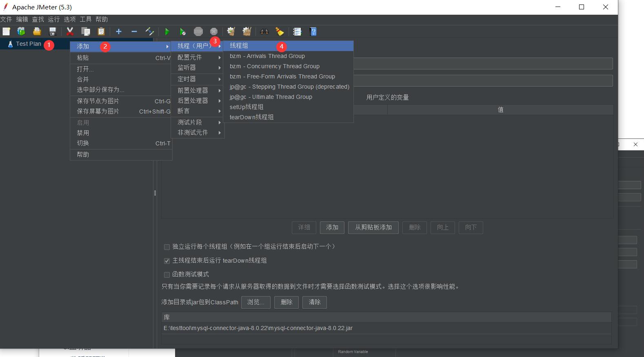This screenshot has width=644, height=357.
Task: Choose jp@gc - Stepping Thread Group
Action: 288,87
